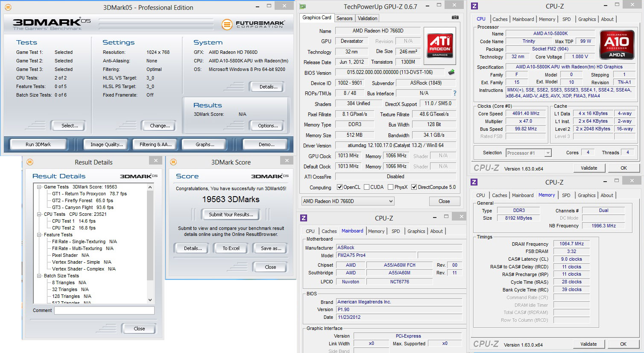
Task: Click the Bus Interface question mark
Action: pos(455,93)
